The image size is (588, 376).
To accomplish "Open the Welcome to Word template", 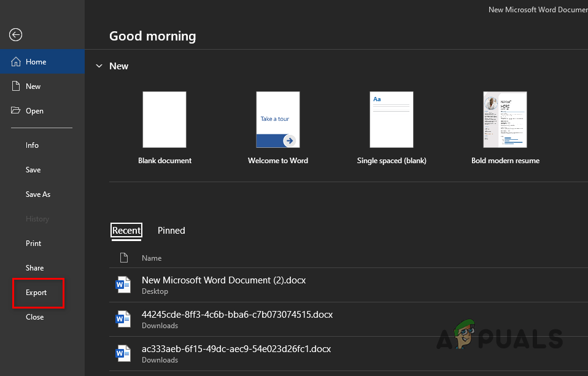I will pyautogui.click(x=277, y=120).
